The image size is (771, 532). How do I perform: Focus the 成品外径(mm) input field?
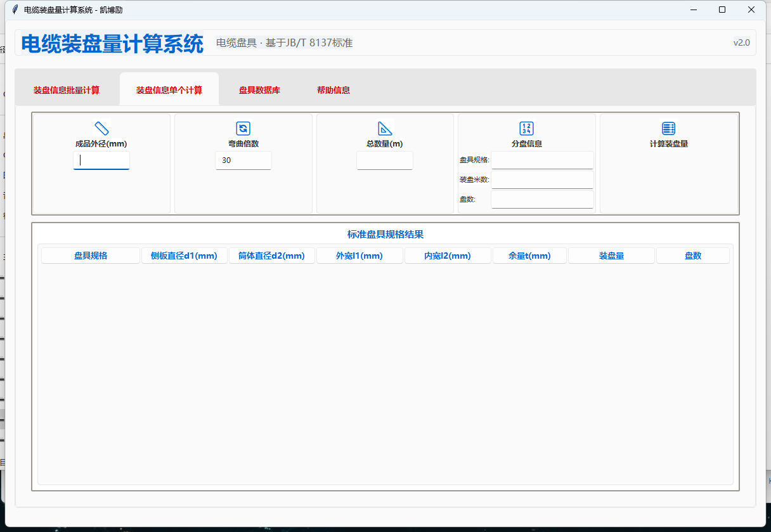[x=101, y=160]
